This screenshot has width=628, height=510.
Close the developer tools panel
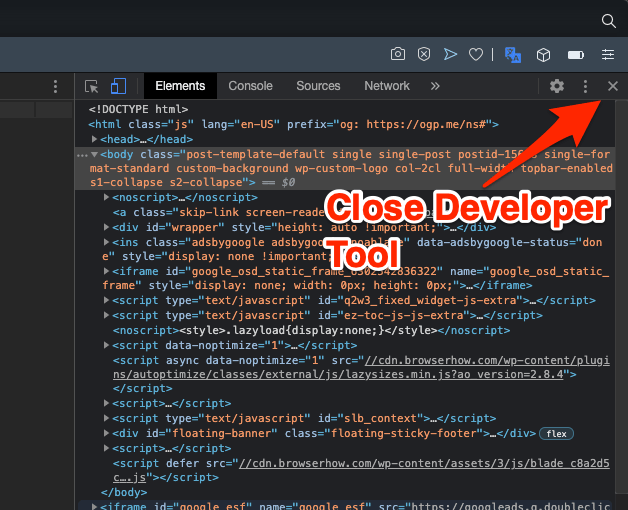click(613, 87)
